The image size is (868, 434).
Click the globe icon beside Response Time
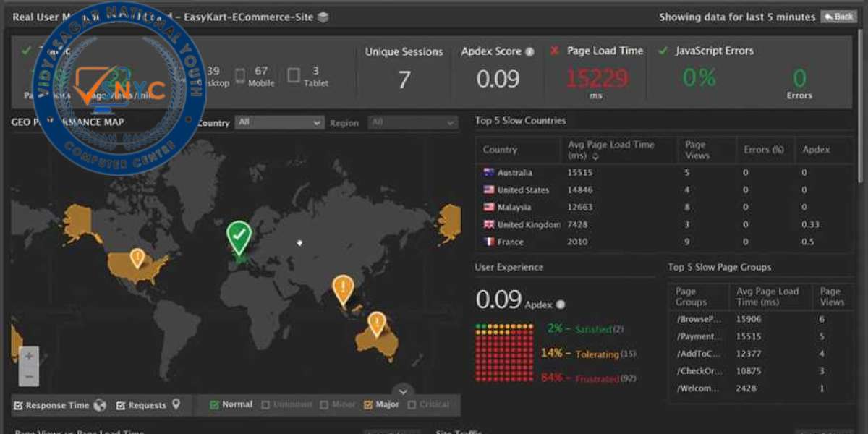click(x=100, y=405)
